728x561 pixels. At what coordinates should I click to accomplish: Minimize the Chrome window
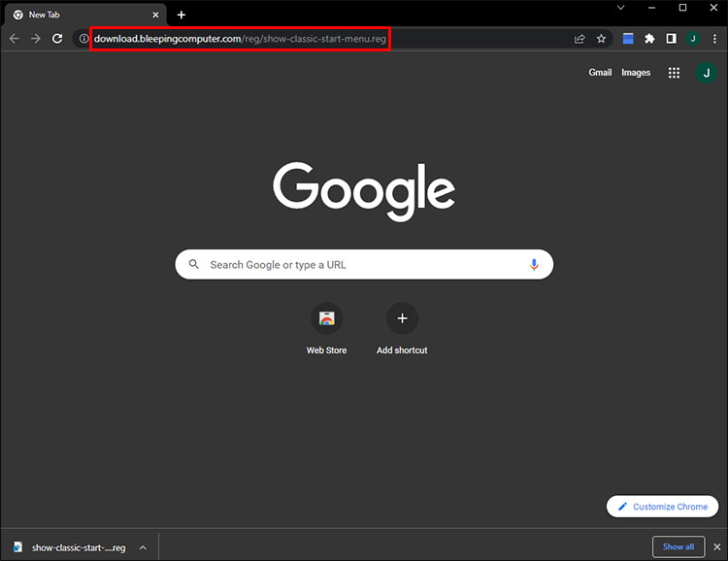(651, 8)
